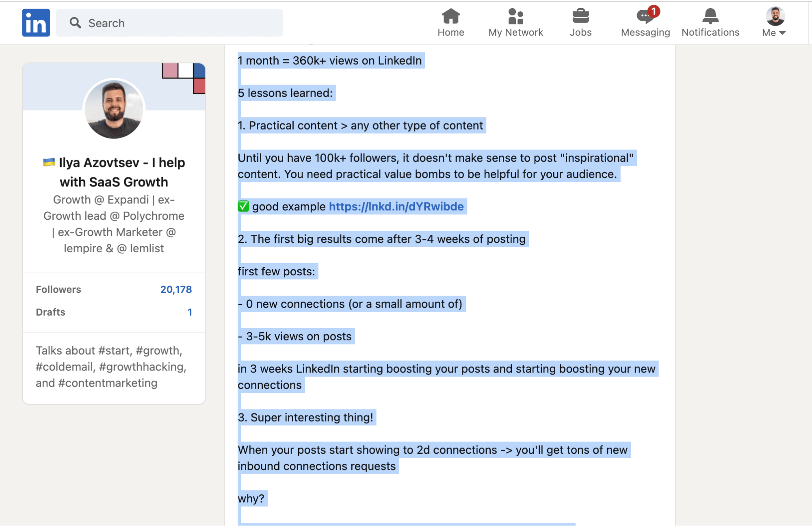Click the Search input field
The height and width of the screenshot is (526, 812).
tap(169, 23)
